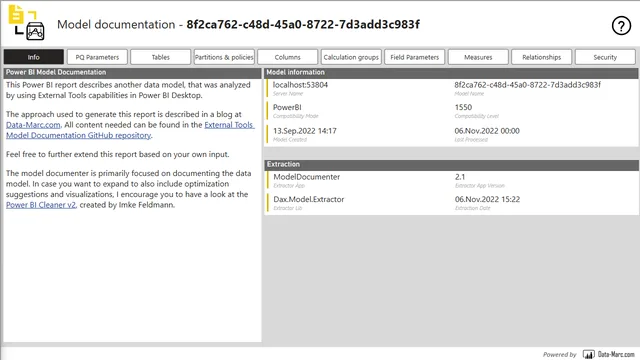Open the Columns tab
This screenshot has height=360, width=640.
(x=288, y=57)
